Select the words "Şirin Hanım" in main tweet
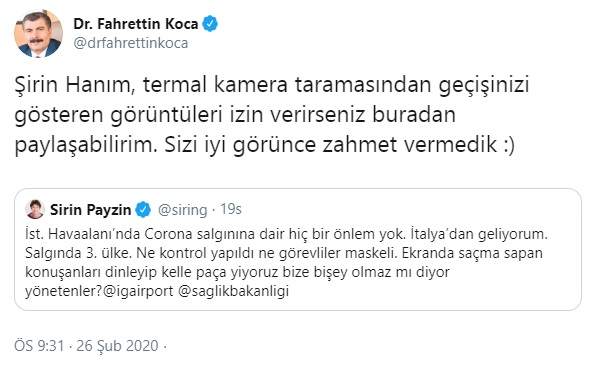 [x=75, y=85]
